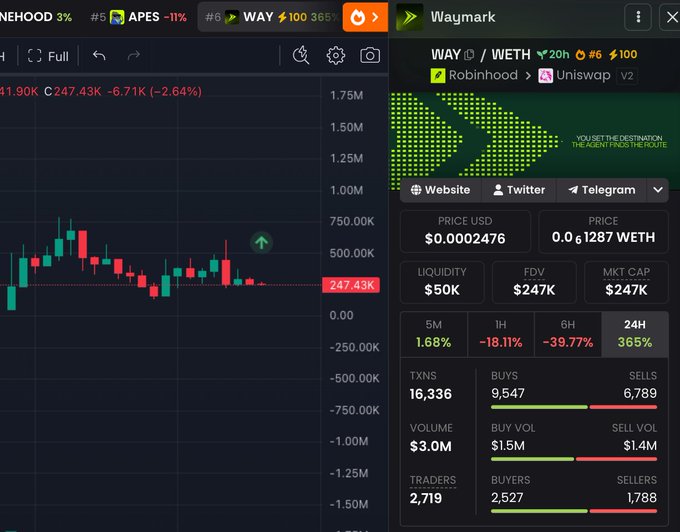Click the Waymark logo icon in panel header
The image size is (680, 532).
pyautogui.click(x=409, y=17)
